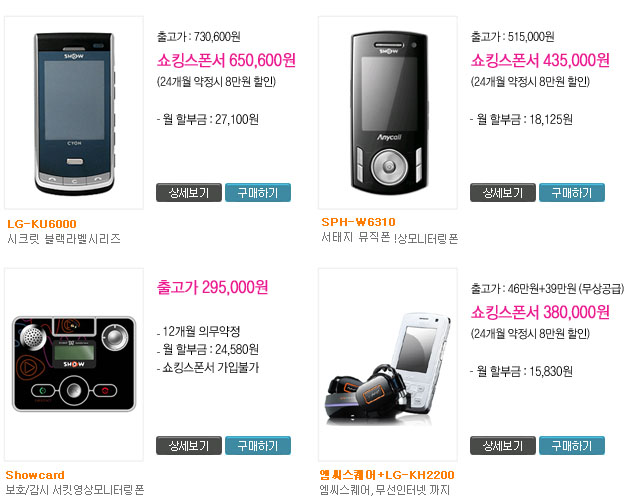Image resolution: width=630 pixels, height=497 pixels.
Task: Open the LG-KU6000 product title link
Action: click(42, 224)
